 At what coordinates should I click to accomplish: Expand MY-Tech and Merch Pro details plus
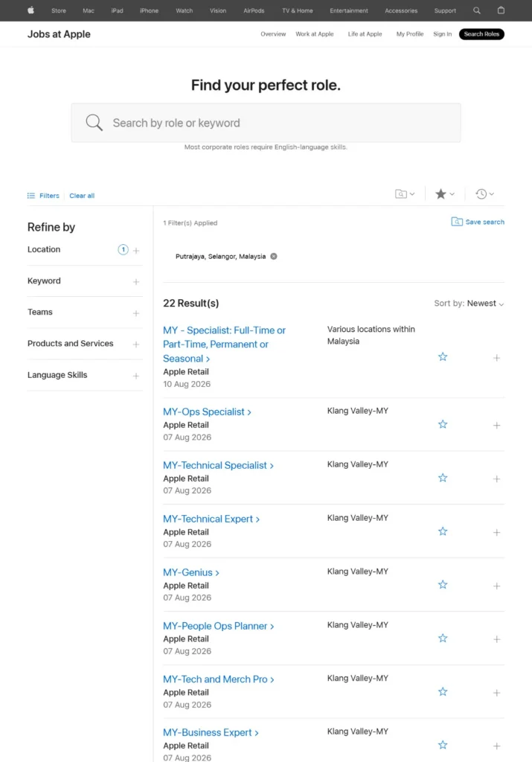pyautogui.click(x=496, y=693)
